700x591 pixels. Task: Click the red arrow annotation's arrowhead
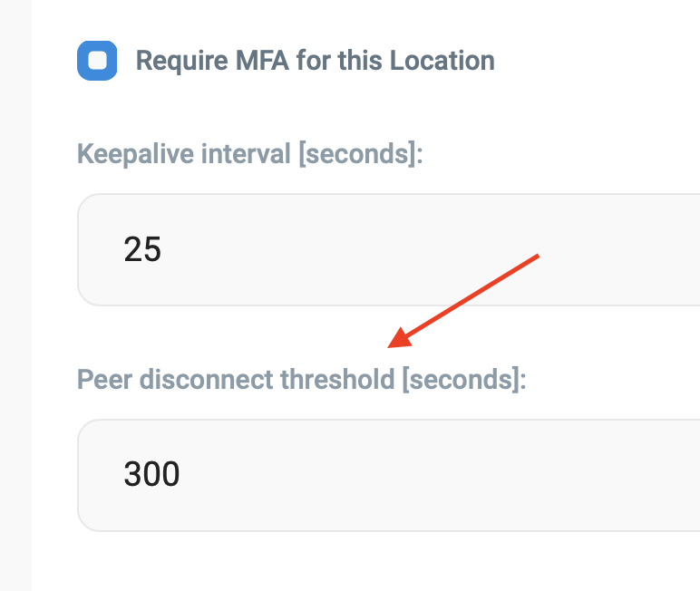tap(396, 343)
